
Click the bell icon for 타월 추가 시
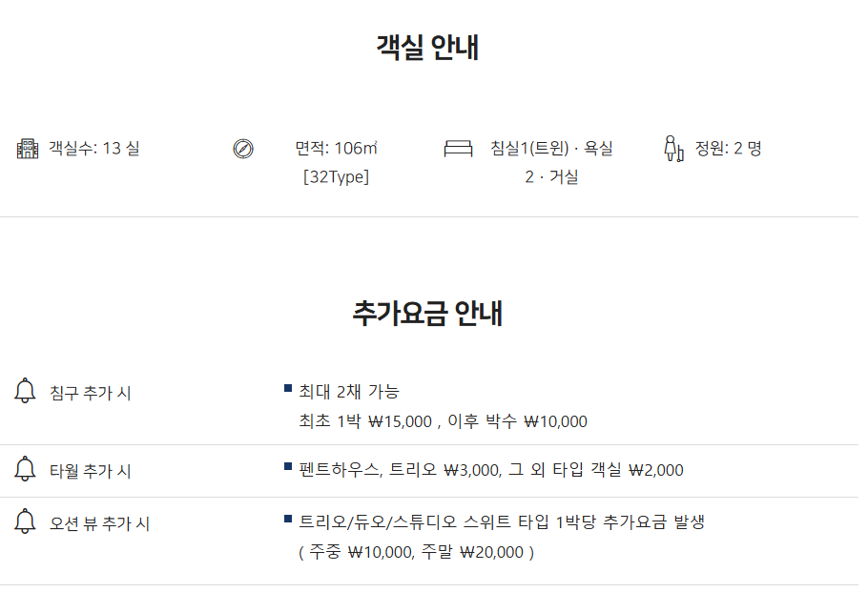[26, 470]
